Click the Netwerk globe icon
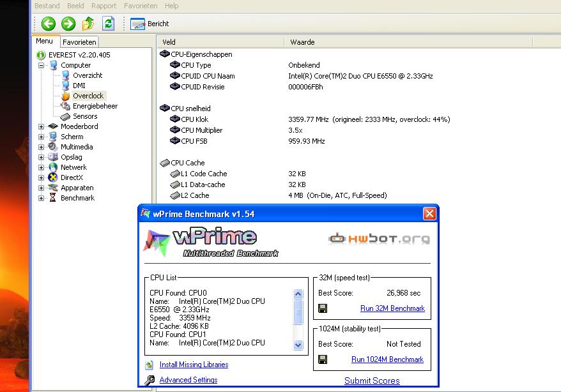 pyautogui.click(x=53, y=167)
